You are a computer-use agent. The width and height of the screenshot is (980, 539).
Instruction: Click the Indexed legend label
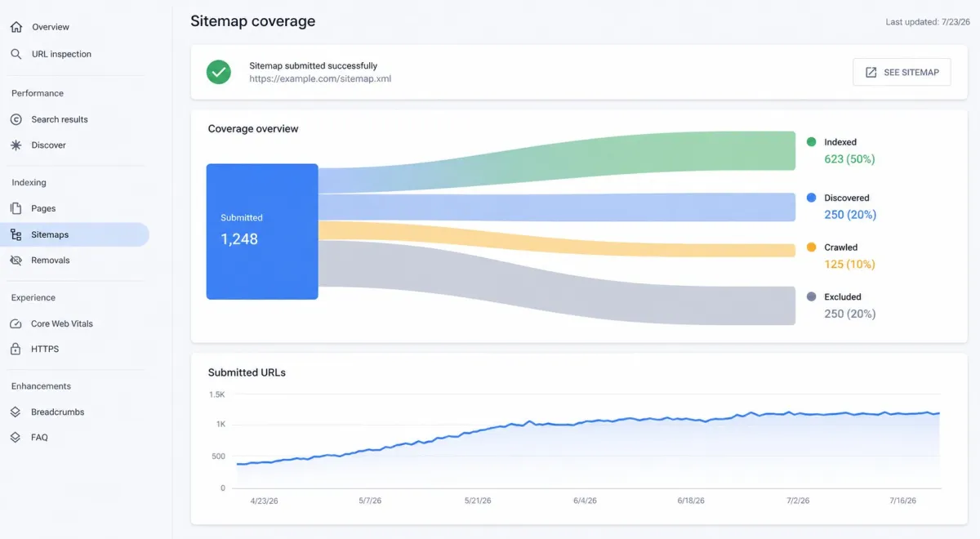click(x=840, y=142)
